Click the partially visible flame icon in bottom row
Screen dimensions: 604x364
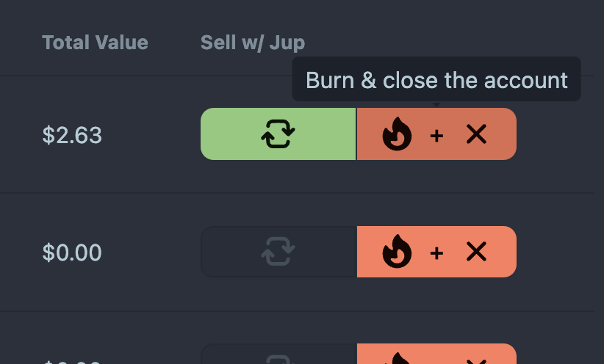point(397,360)
